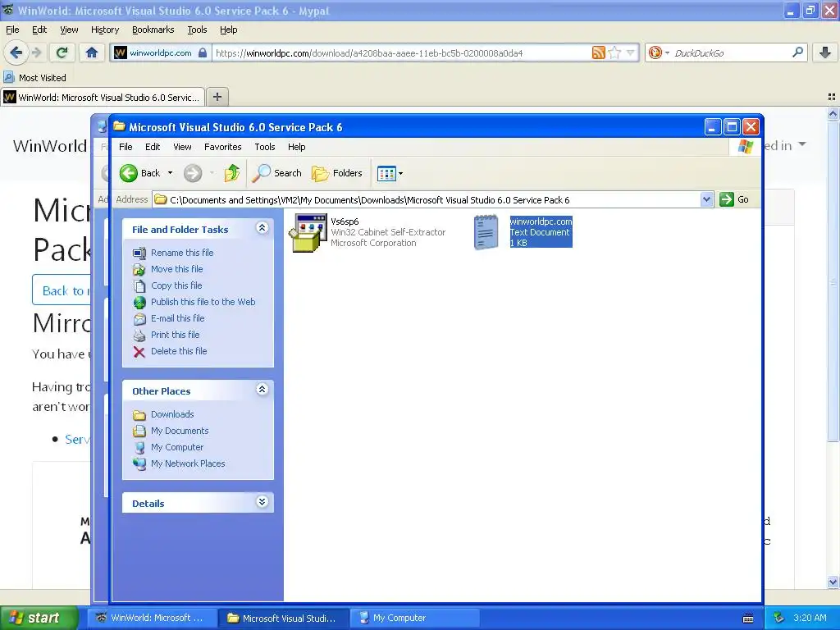The image size is (840, 630).
Task: Click Move this file task
Action: coord(177,269)
